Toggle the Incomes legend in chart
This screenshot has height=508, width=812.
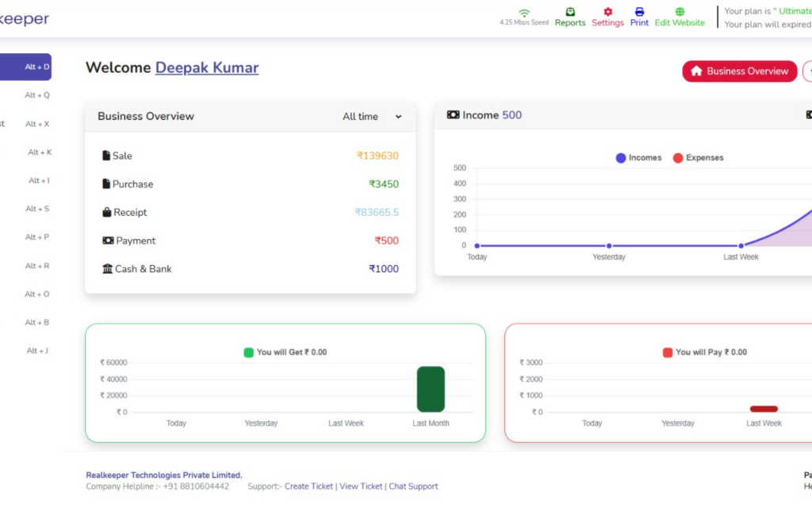pyautogui.click(x=638, y=158)
